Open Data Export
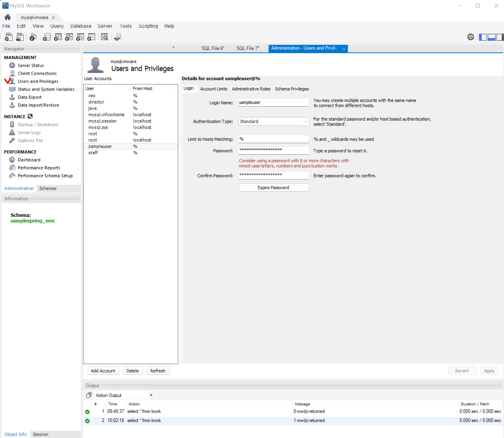This screenshot has height=438, width=504. click(30, 97)
